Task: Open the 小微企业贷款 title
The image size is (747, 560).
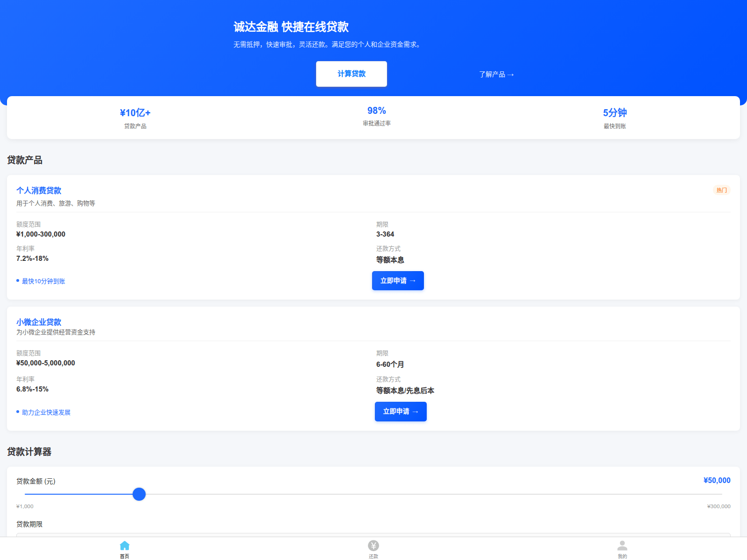Action: click(39, 322)
